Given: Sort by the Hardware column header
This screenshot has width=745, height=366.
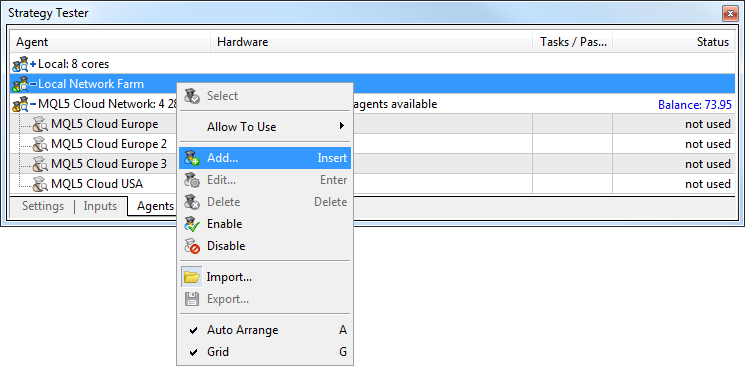Looking at the screenshot, I should pos(372,42).
